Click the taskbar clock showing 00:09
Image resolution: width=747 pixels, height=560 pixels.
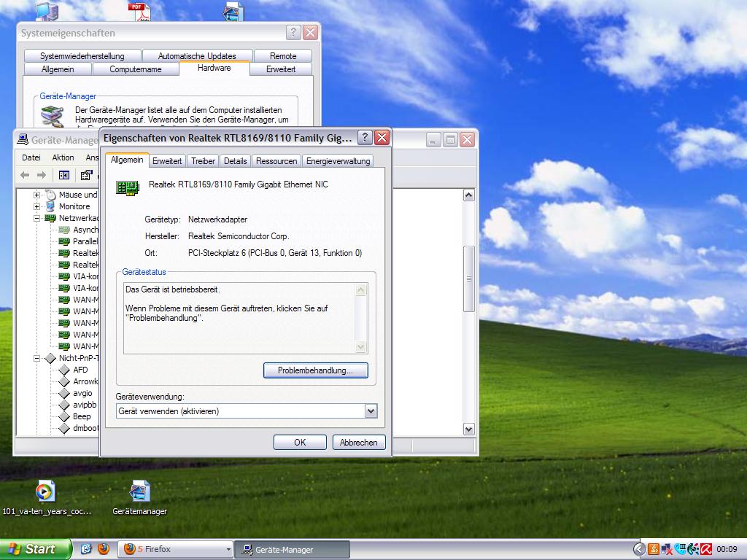pos(727,549)
